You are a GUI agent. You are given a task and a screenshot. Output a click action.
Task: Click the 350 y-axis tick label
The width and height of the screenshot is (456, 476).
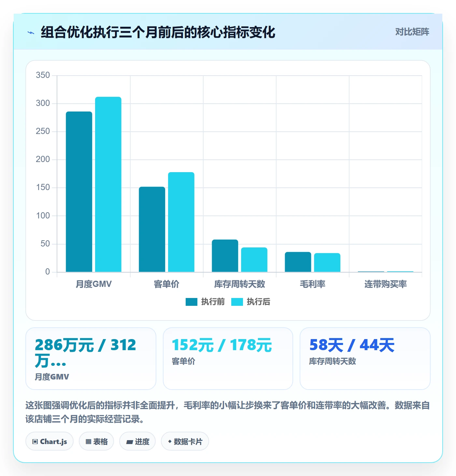(x=43, y=75)
